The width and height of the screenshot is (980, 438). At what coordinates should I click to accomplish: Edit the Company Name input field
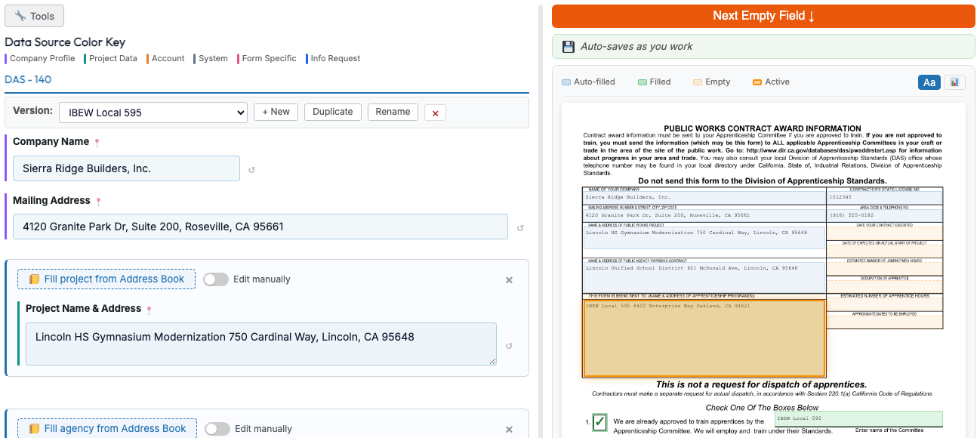[126, 168]
